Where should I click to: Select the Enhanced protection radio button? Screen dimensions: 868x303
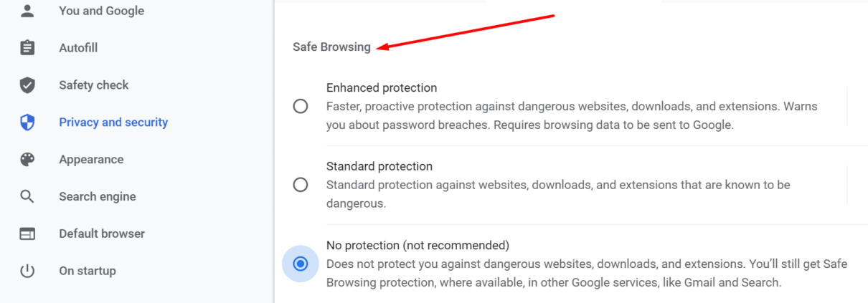pos(301,106)
